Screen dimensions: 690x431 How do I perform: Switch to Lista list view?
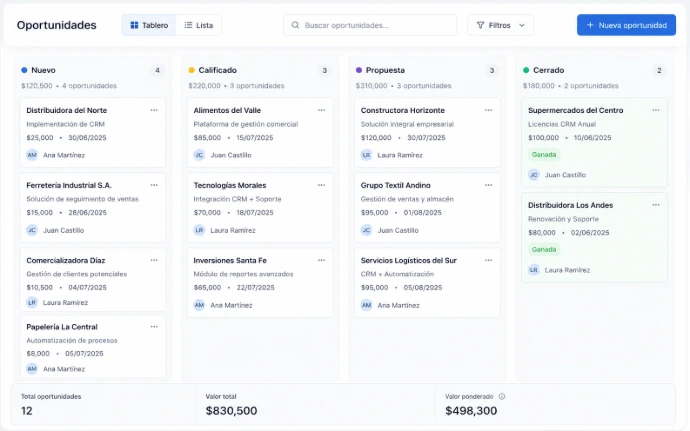click(x=198, y=25)
